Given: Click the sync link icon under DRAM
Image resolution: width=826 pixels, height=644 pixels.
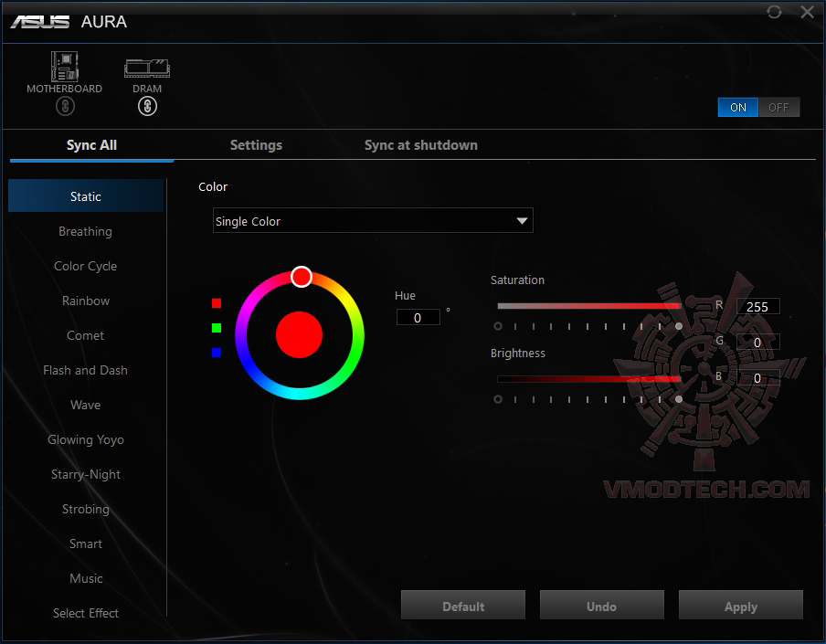Looking at the screenshot, I should [146, 106].
